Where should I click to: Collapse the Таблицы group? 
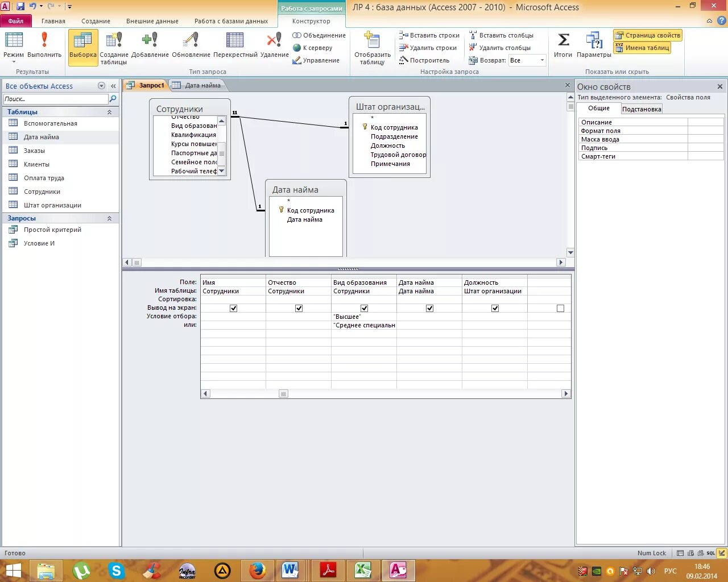coord(110,112)
